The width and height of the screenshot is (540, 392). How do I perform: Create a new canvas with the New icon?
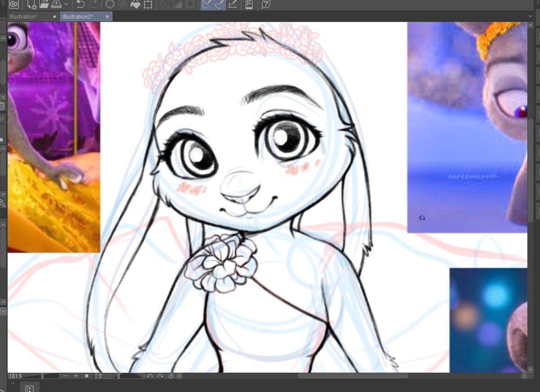(x=32, y=4)
